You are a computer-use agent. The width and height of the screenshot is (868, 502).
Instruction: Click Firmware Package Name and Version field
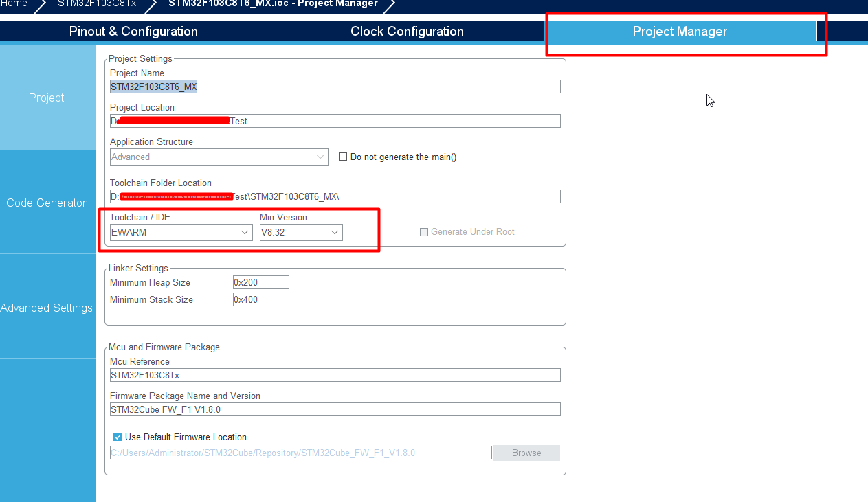point(335,409)
